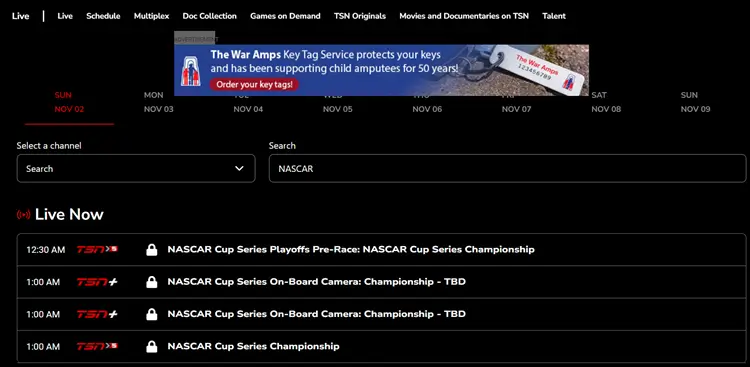Select the NOV 06 date tab
The image size is (750, 367).
427,109
